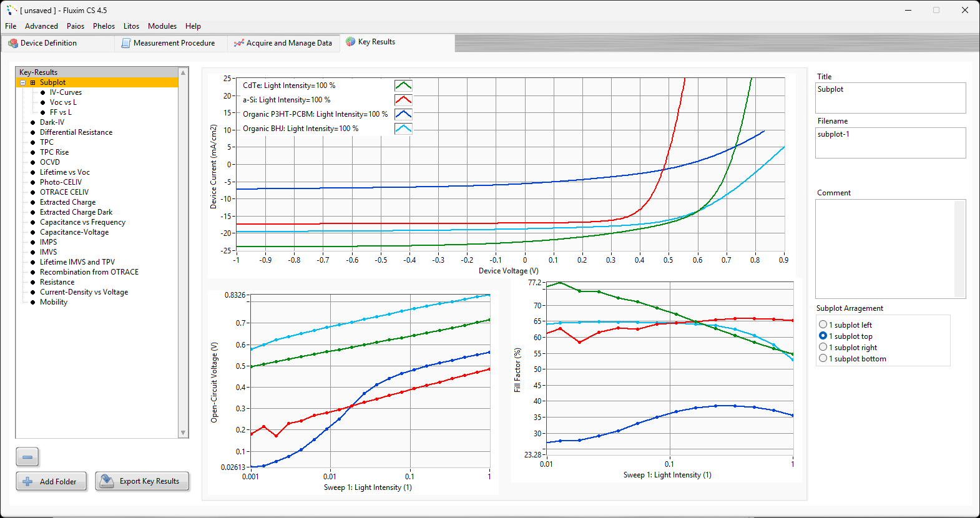Select Photo-CELIV entry
The width and height of the screenshot is (980, 518).
point(61,182)
